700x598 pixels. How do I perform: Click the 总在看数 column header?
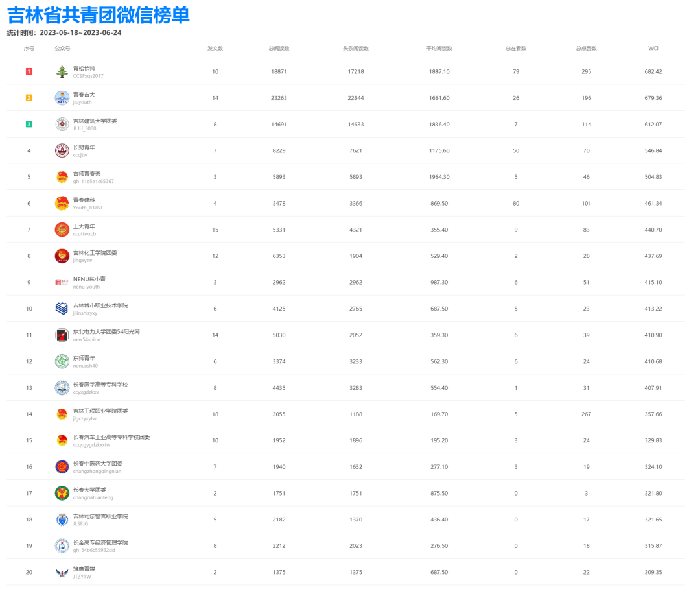[x=516, y=48]
